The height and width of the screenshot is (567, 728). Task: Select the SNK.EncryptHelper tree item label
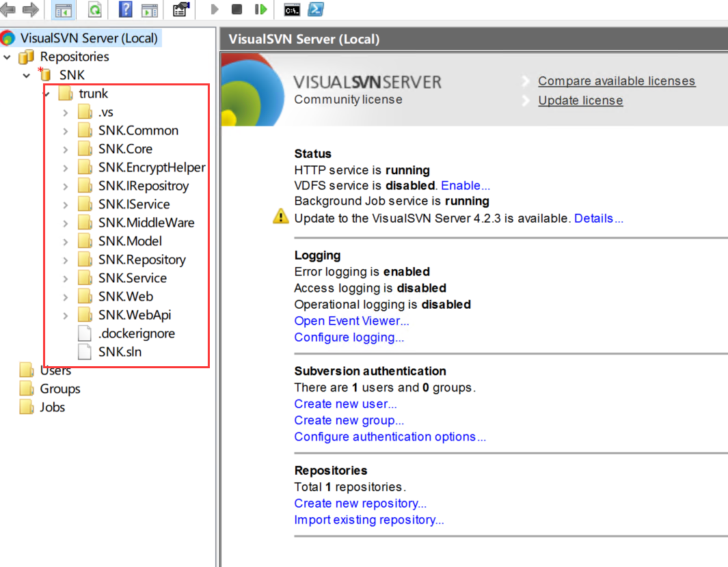tap(152, 167)
